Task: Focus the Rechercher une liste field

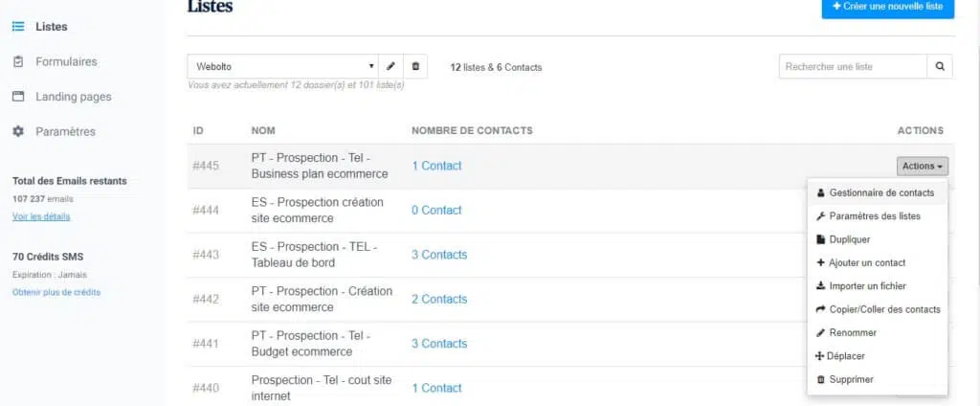Action: pos(853,66)
